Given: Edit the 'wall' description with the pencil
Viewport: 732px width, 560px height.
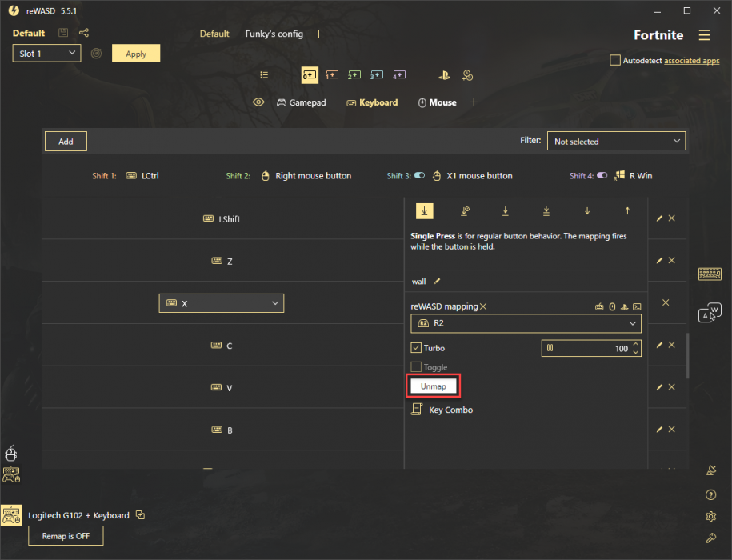Looking at the screenshot, I should [438, 281].
